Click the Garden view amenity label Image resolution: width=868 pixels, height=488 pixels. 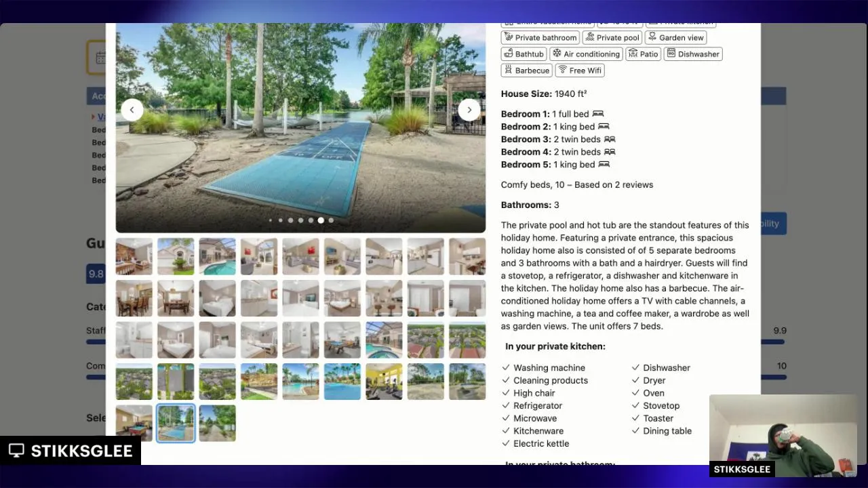681,38
